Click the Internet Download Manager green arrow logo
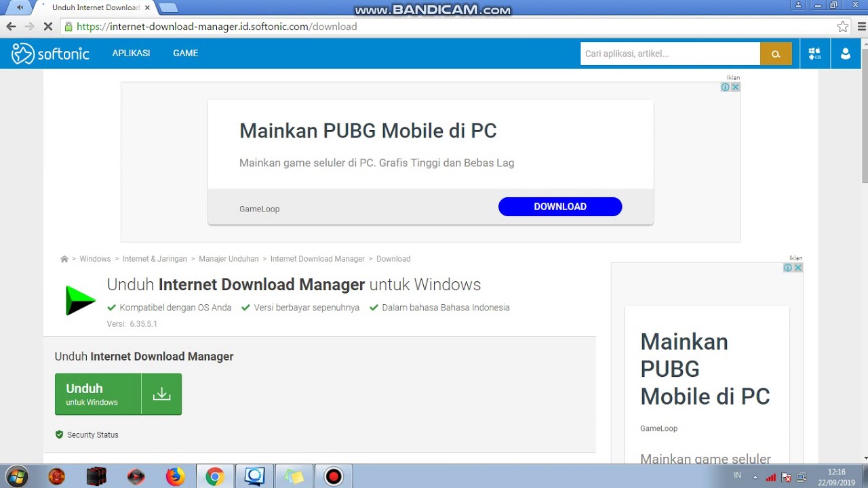Image resolution: width=868 pixels, height=488 pixels. [x=80, y=301]
